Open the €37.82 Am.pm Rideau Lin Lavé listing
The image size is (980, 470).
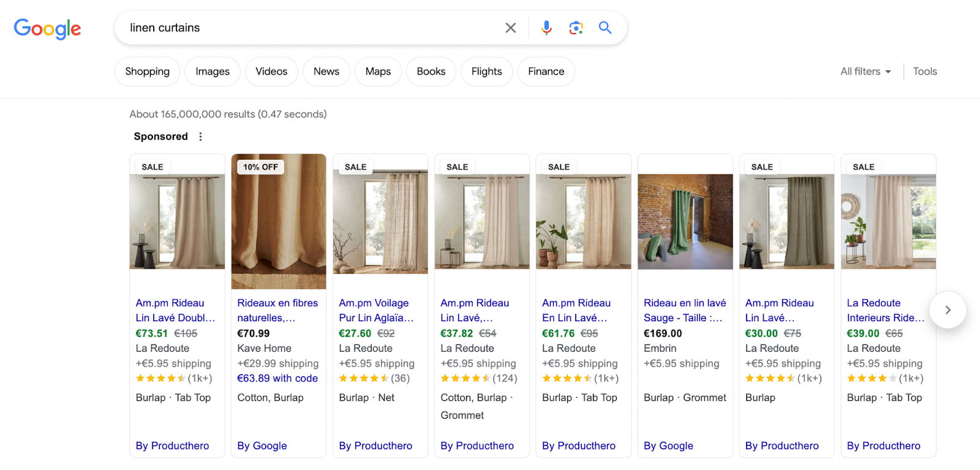(475, 310)
